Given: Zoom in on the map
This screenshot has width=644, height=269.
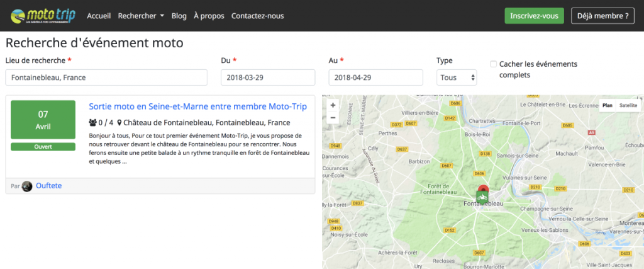Looking at the screenshot, I should [333, 105].
